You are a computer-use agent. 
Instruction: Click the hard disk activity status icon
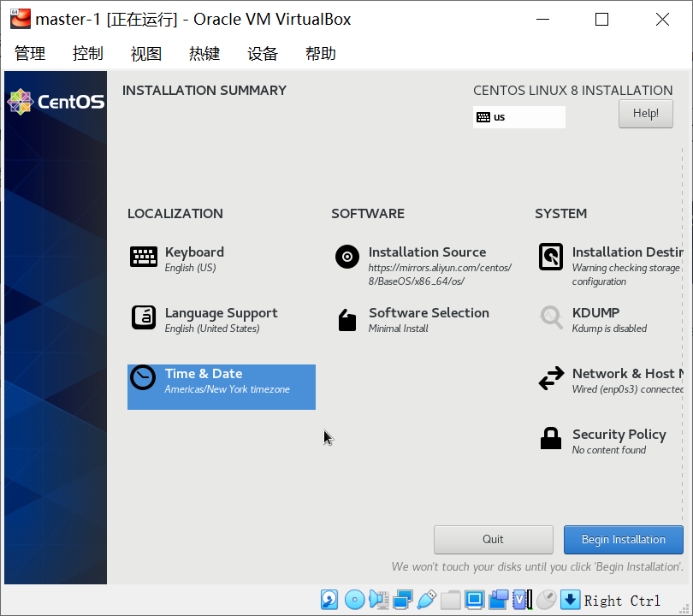329,600
